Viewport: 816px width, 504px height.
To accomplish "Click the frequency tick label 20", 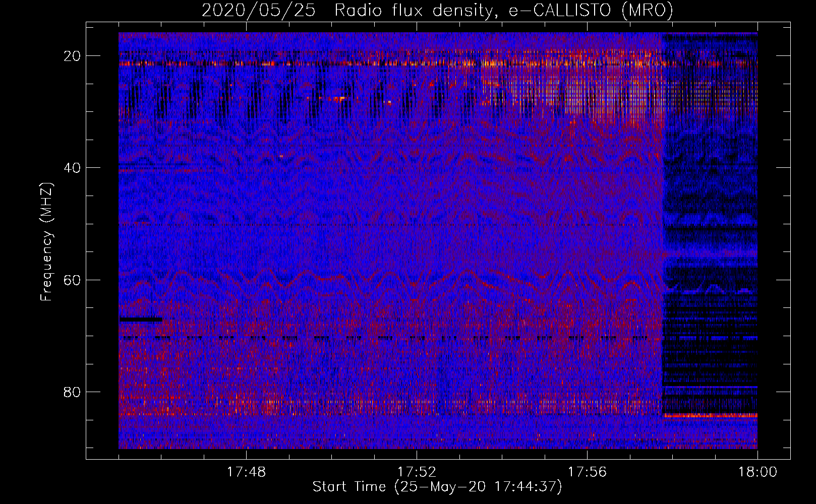I will 73,56.
